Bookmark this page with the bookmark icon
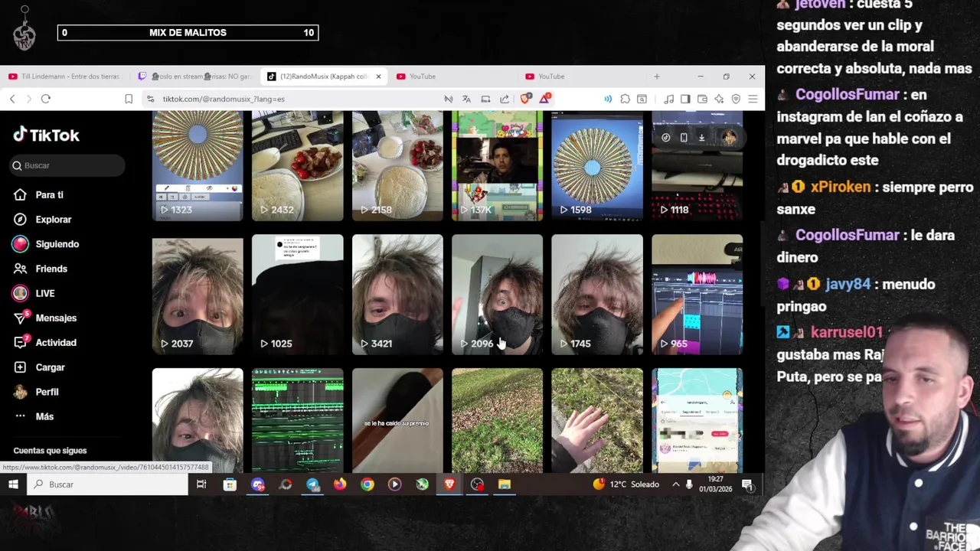The image size is (980, 551). (129, 99)
